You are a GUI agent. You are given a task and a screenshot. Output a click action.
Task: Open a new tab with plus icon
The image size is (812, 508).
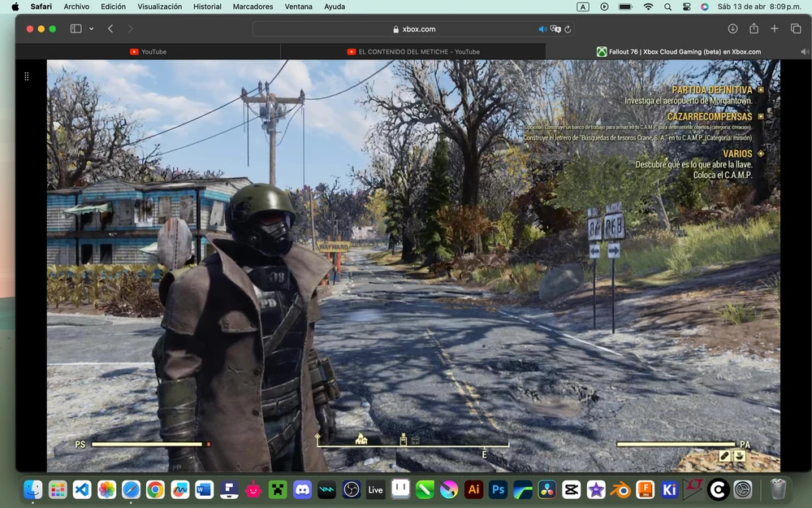(x=774, y=28)
